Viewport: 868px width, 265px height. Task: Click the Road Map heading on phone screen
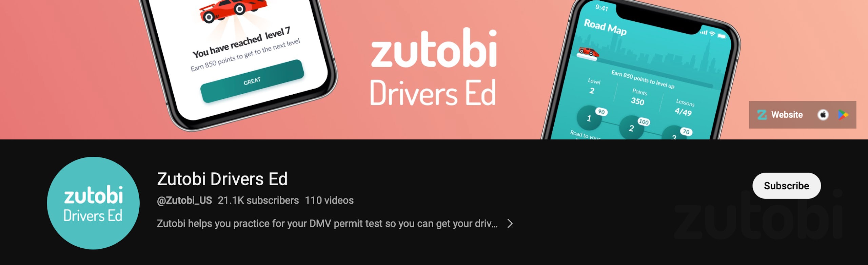605,27
